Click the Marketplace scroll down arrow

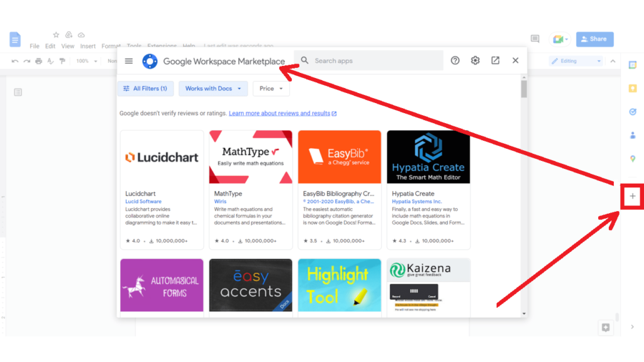point(524,314)
